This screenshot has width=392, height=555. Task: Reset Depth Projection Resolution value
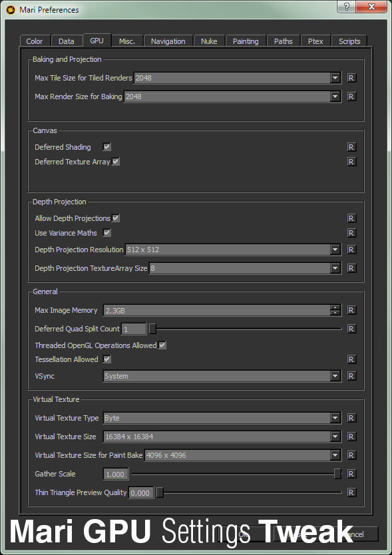tap(351, 250)
